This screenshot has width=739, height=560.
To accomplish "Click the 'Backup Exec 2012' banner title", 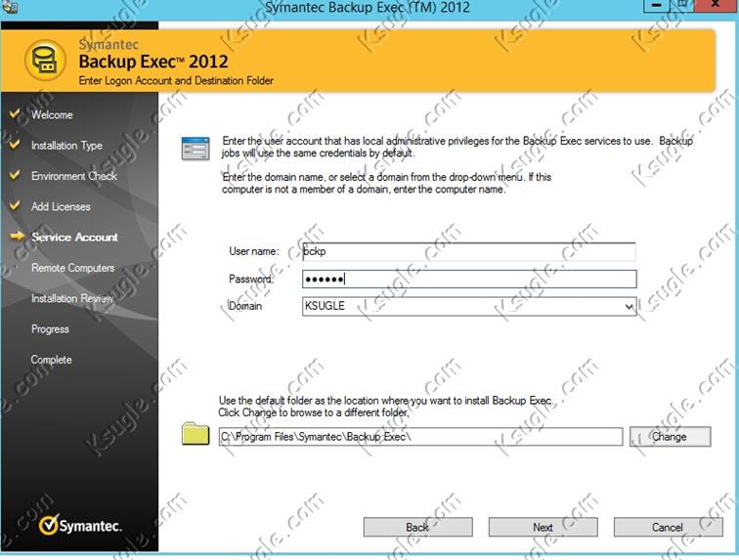I will 153,62.
